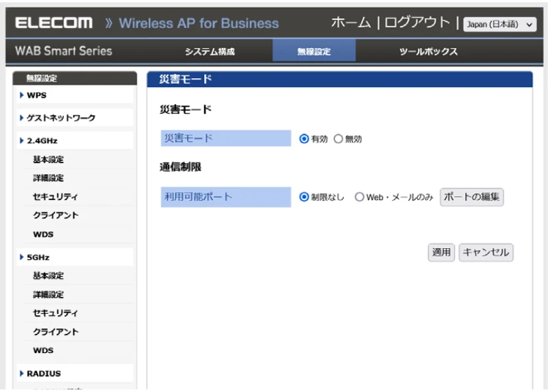Click the WAB Smart Series text
This screenshot has height=392, width=548.
(64, 51)
